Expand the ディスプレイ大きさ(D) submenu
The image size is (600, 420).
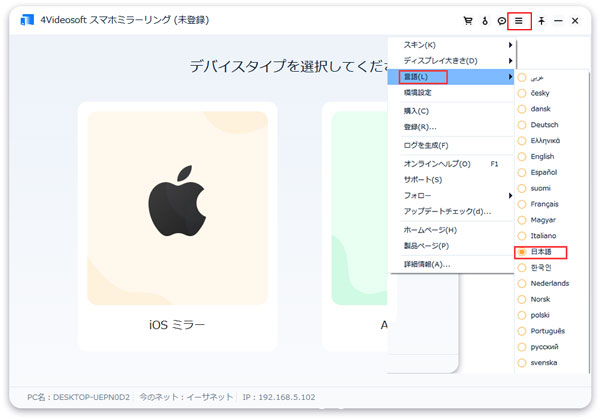[x=451, y=61]
